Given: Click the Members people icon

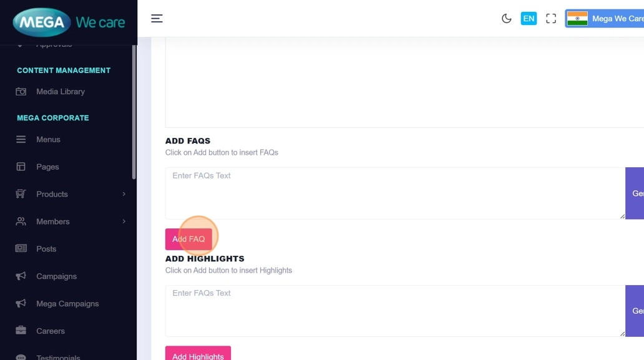Looking at the screenshot, I should [21, 221].
